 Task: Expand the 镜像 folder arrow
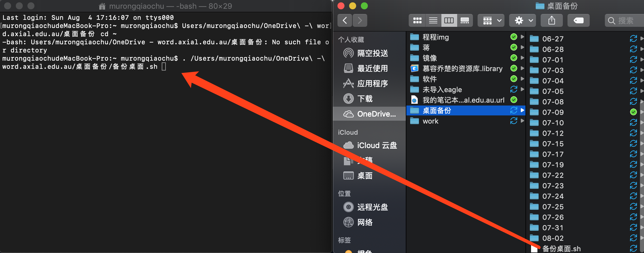click(522, 58)
